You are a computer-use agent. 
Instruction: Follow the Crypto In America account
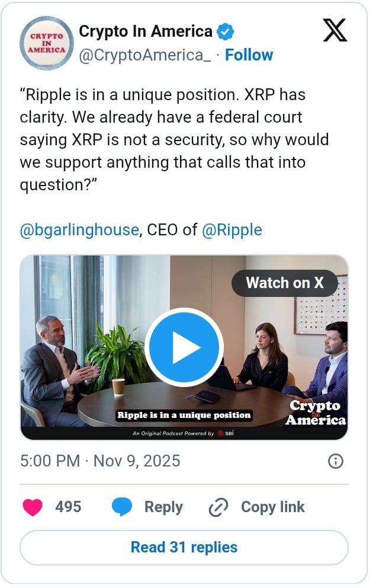tap(249, 55)
